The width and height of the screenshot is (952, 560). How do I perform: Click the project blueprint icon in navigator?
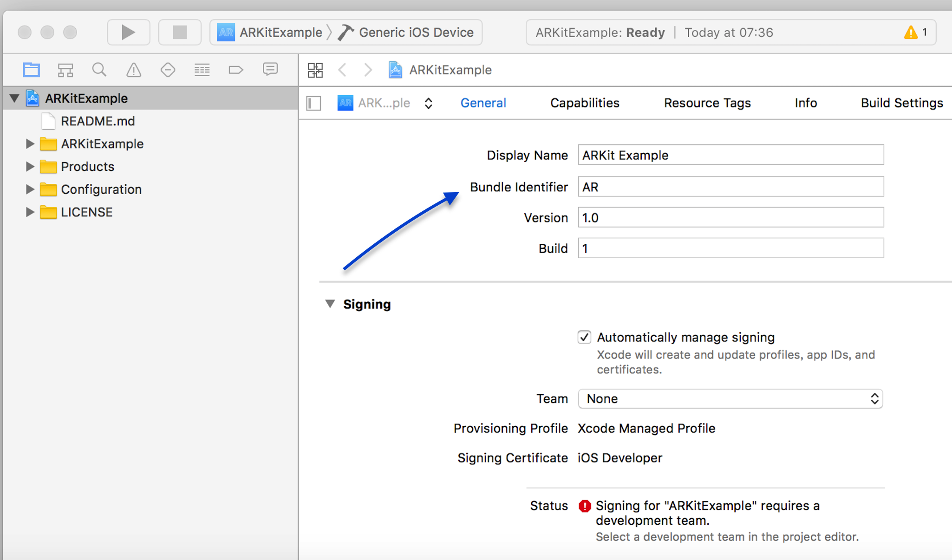coord(33,98)
